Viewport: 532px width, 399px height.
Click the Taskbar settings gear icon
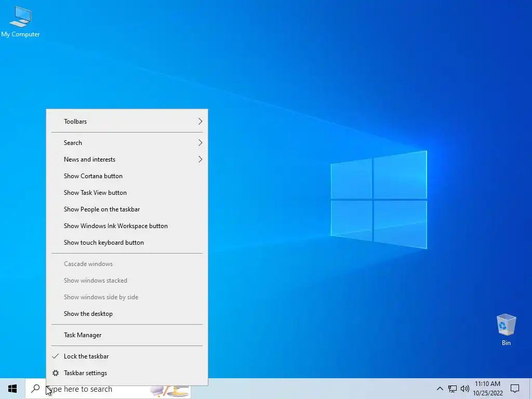coord(56,373)
